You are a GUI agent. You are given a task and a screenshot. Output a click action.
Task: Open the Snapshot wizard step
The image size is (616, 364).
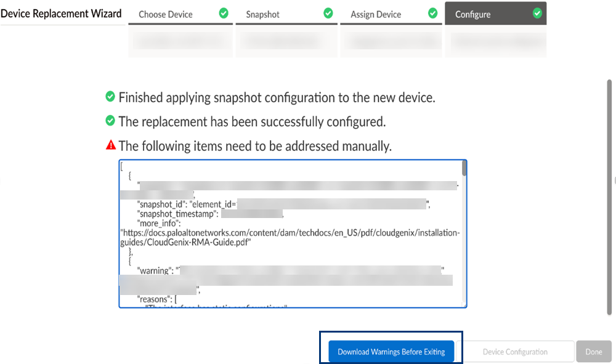pyautogui.click(x=262, y=14)
